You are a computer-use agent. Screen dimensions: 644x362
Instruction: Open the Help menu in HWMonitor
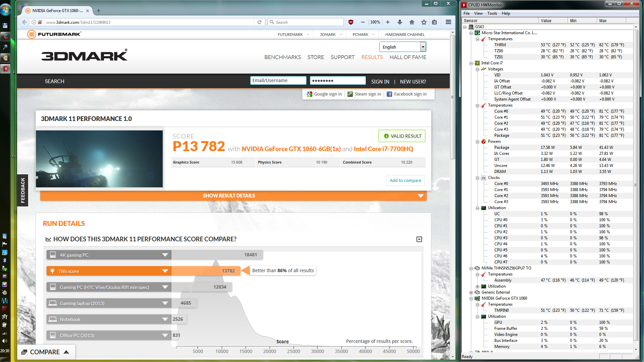[506, 13]
